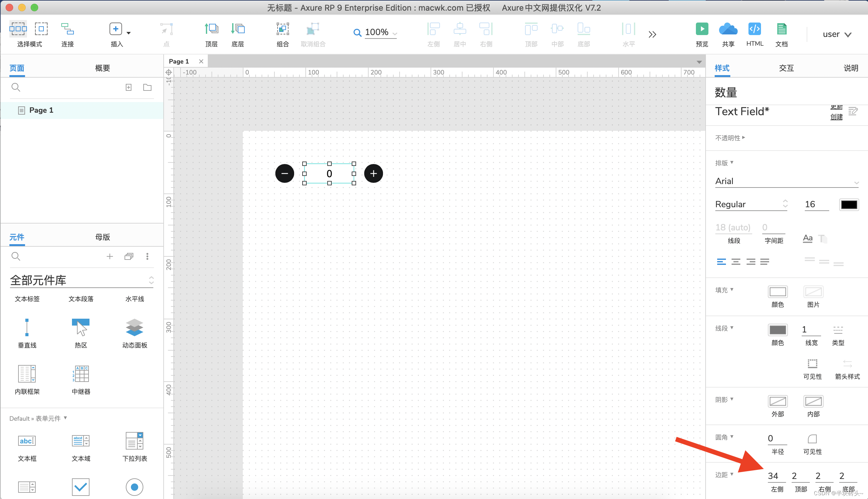Click the black plus button on canvas
The height and width of the screenshot is (499, 868).
[x=373, y=173]
